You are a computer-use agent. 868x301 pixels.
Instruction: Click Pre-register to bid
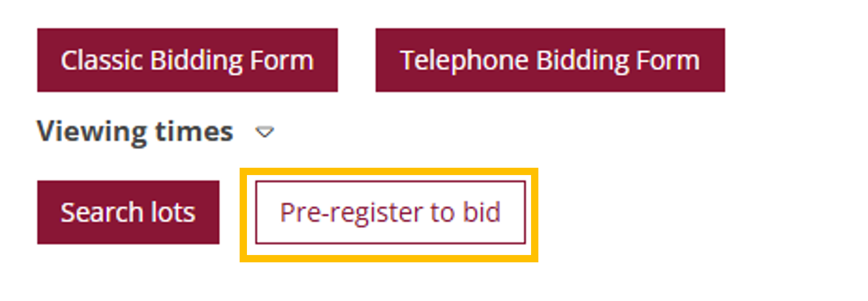tap(390, 212)
